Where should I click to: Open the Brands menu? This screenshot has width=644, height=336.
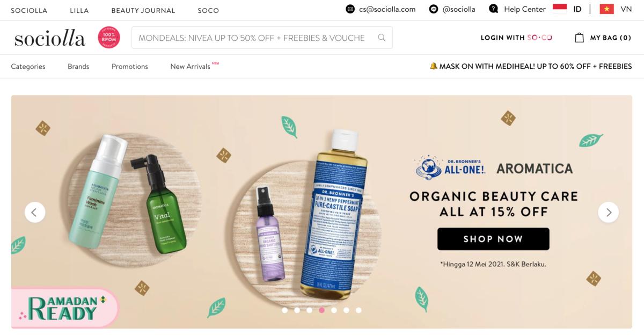78,67
